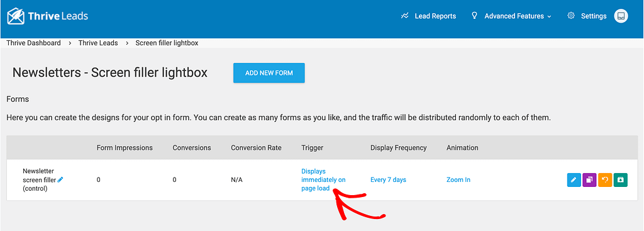Screen dimensions: 644x231
Task: Click the ADD NEW FORM button
Action: click(x=269, y=73)
